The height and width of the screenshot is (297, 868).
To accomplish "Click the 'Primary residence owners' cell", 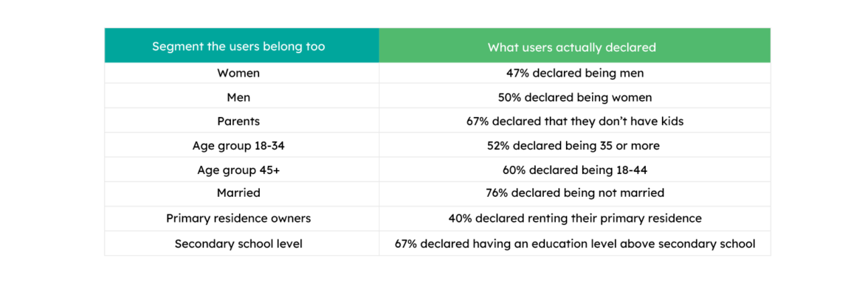I will tap(238, 218).
